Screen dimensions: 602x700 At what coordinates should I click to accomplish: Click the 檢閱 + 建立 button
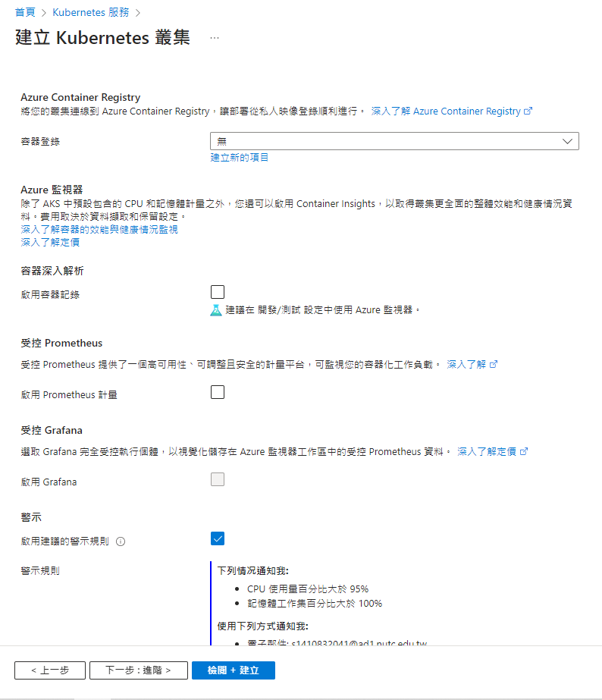(234, 670)
